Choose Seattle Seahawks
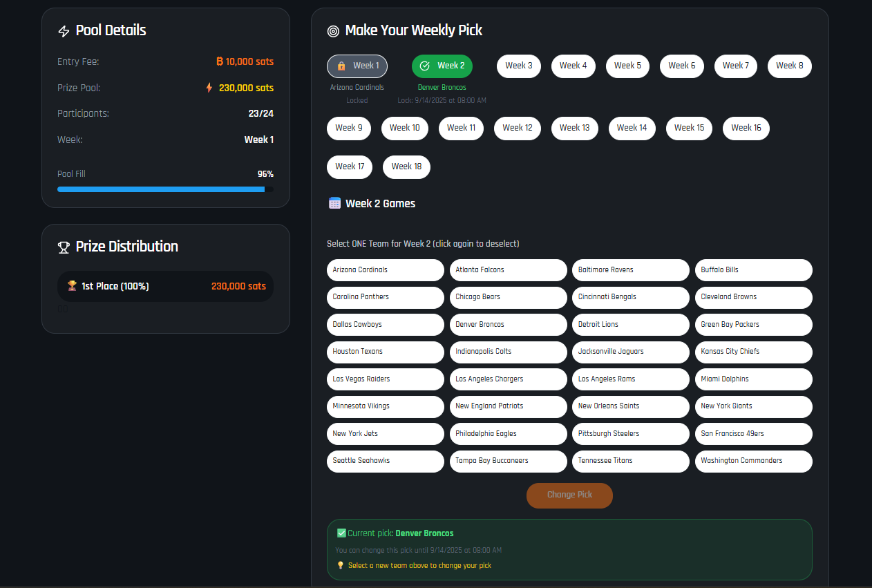872x588 pixels. coord(386,461)
